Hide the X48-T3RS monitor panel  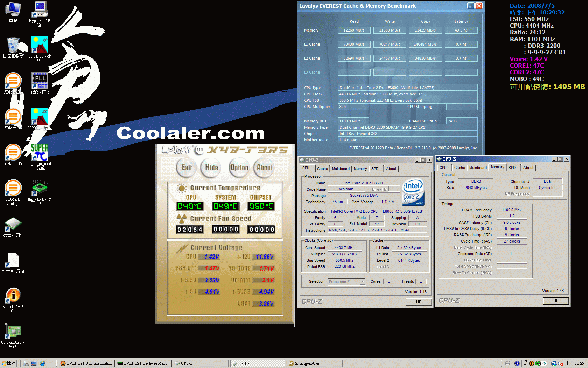tap(210, 168)
